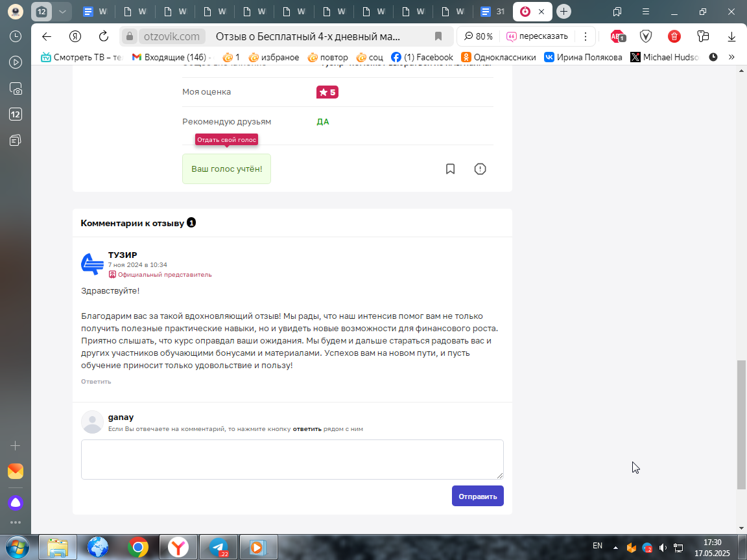Open the ТУЗИР commenter profile name
747x560 pixels.
(123, 255)
